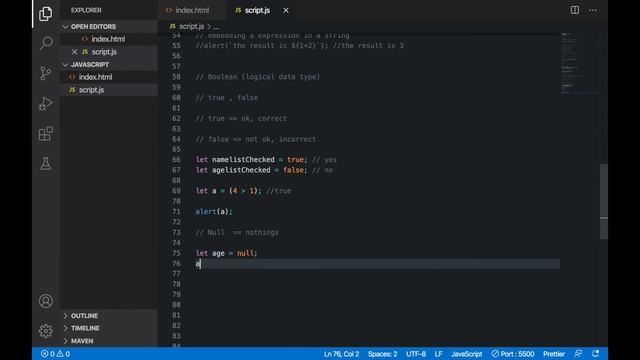Switch to the index.html tab

tap(192, 10)
